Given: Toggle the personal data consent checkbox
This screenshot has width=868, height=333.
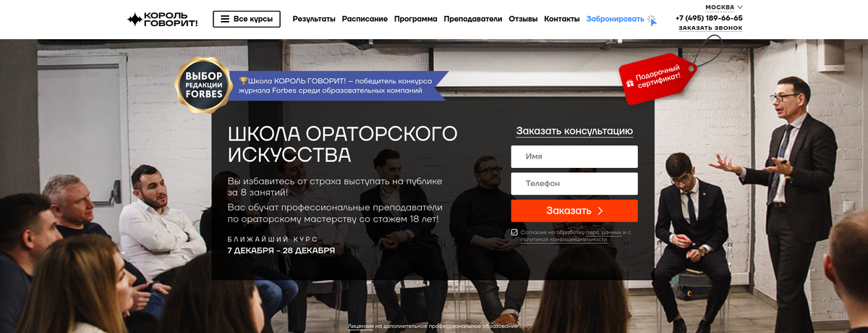Looking at the screenshot, I should (x=514, y=232).
